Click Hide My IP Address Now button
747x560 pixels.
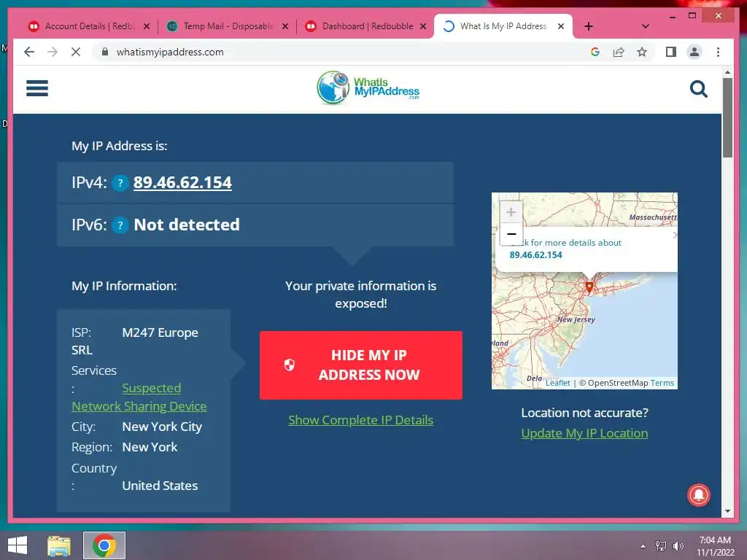pyautogui.click(x=360, y=365)
